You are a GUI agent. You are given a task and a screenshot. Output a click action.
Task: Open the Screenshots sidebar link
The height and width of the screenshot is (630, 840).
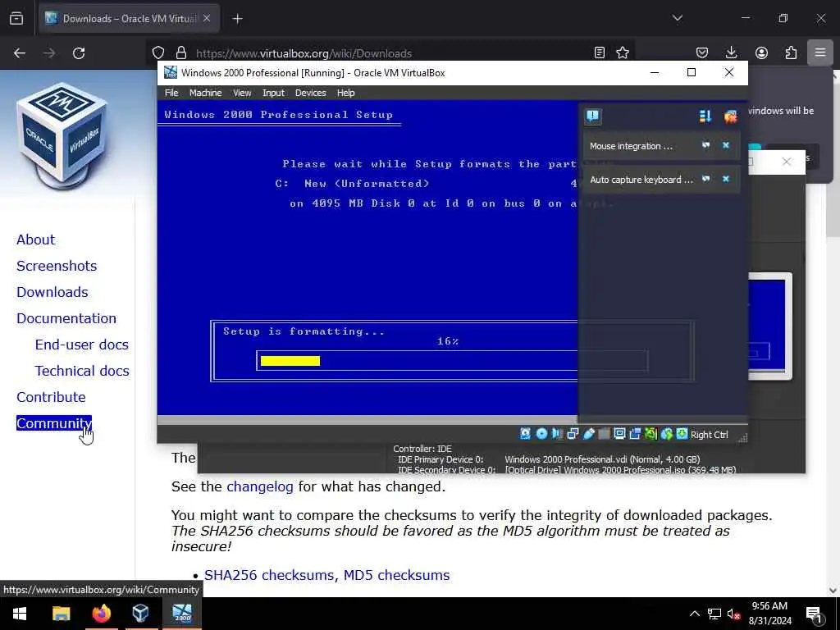click(x=57, y=266)
